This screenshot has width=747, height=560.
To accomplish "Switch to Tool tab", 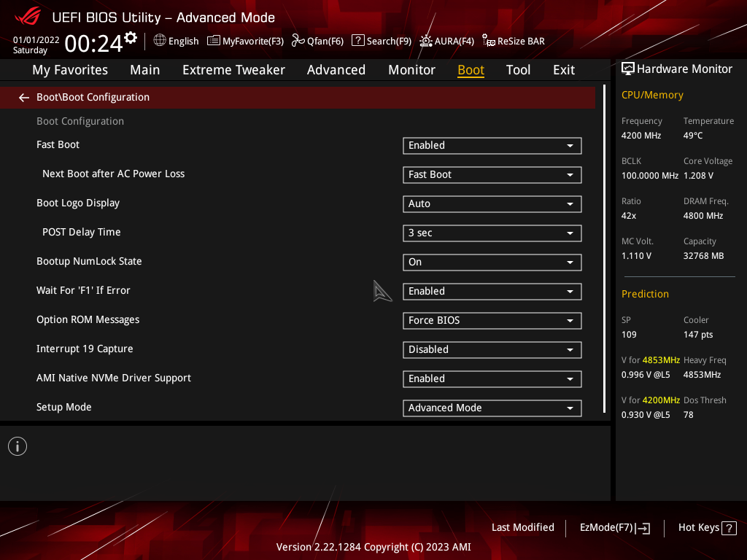I will (x=518, y=70).
